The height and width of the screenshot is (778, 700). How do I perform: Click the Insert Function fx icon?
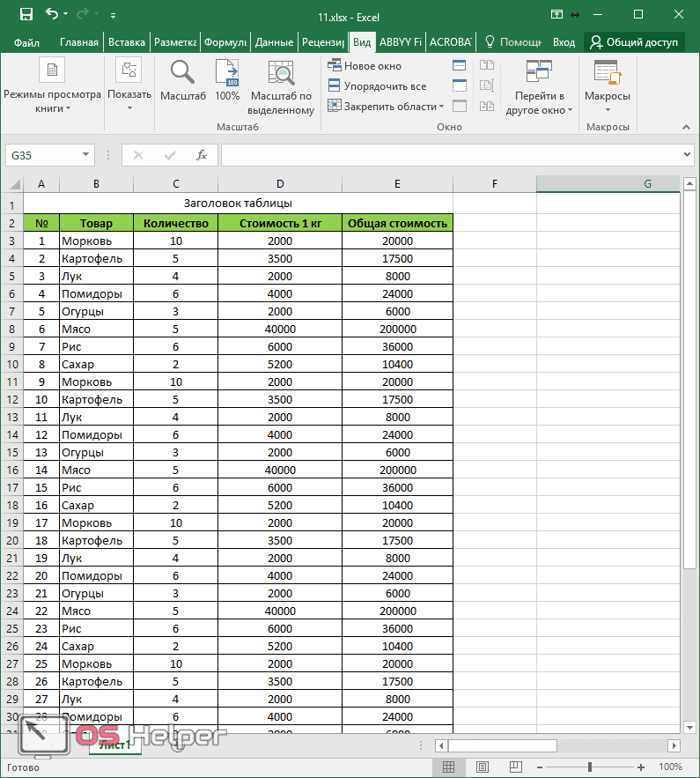click(x=202, y=155)
